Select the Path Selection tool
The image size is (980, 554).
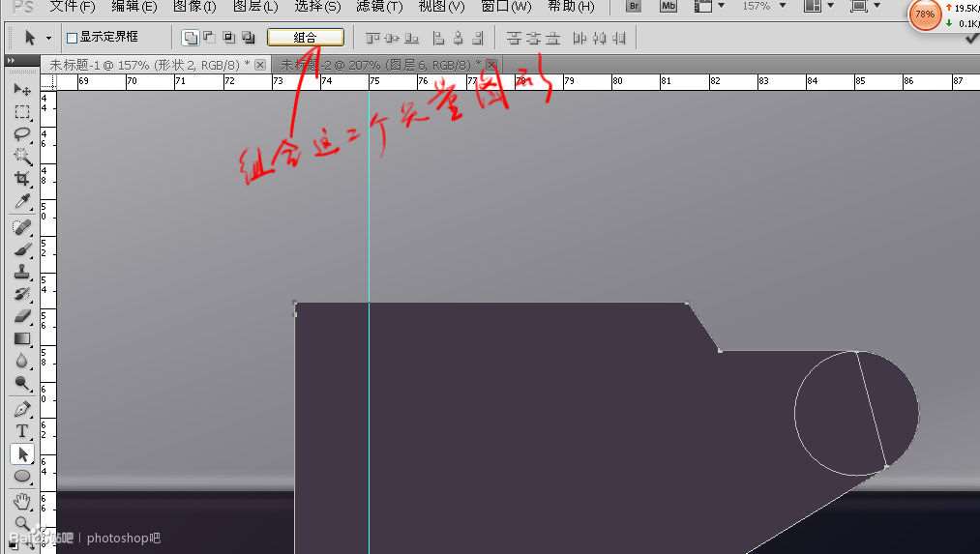[22, 454]
